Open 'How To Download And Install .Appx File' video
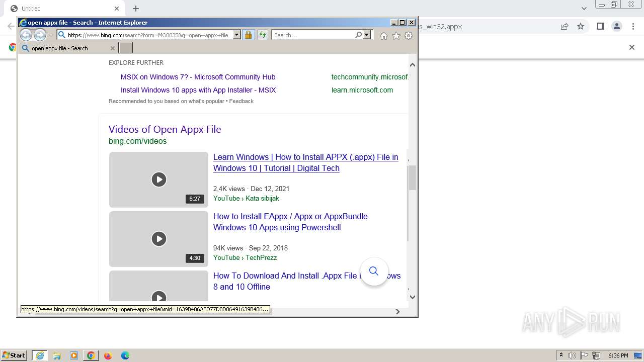The image size is (644, 362). 307,281
